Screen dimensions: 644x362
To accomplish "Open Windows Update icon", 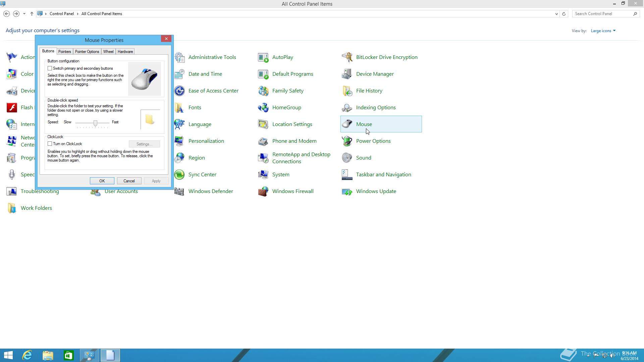I will [347, 191].
